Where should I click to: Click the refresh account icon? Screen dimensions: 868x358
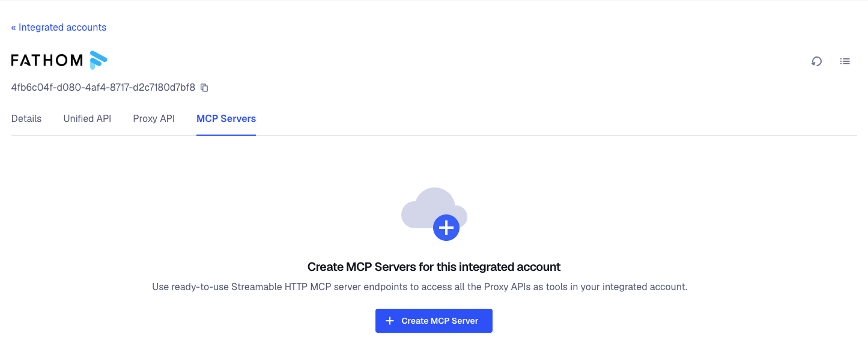coord(816,61)
